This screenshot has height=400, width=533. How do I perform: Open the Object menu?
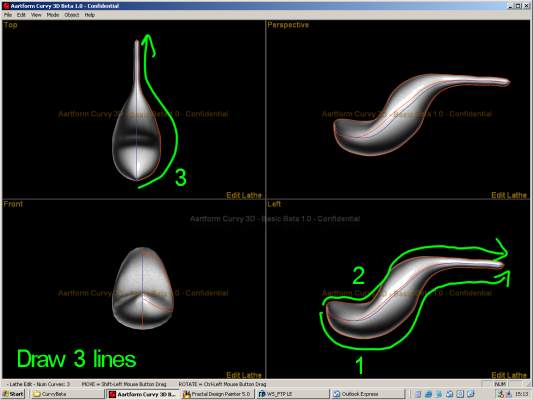(x=72, y=15)
